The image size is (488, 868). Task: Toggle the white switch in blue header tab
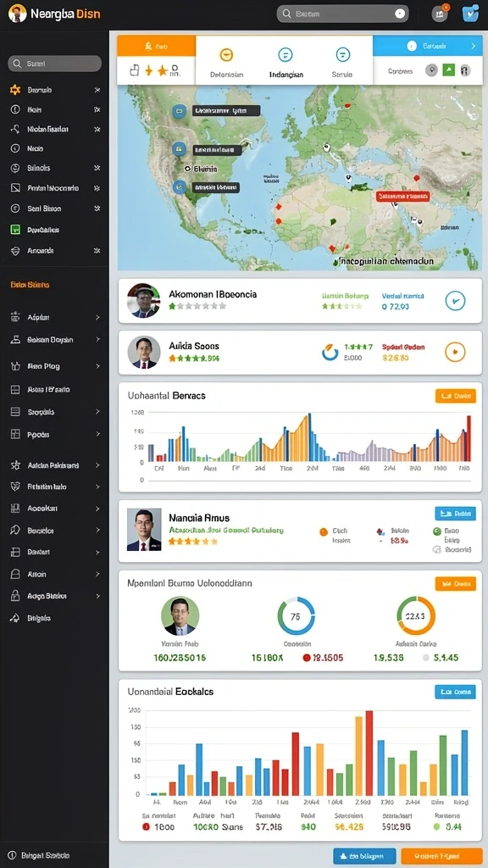412,47
